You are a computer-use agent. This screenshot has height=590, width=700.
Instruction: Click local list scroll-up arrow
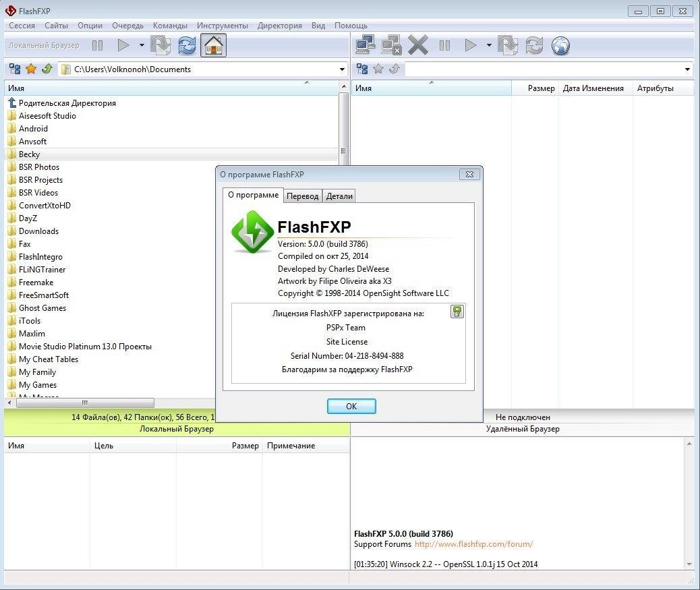tap(343, 86)
